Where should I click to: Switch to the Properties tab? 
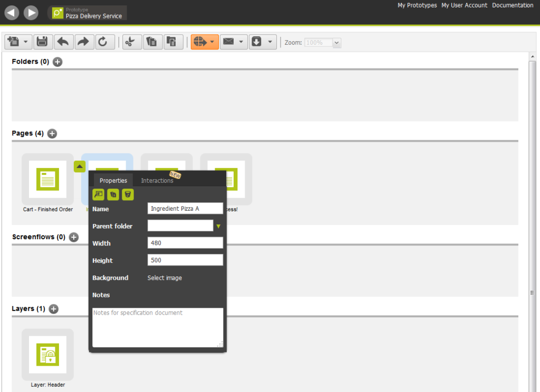click(113, 180)
